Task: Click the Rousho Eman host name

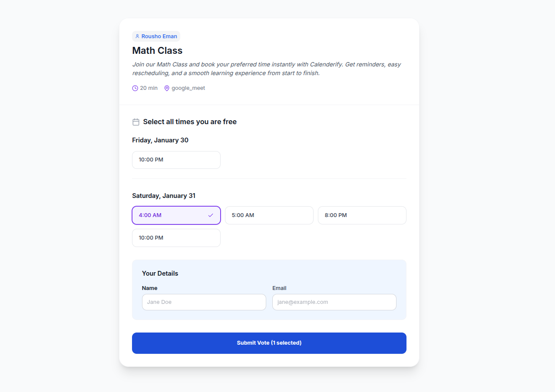Action: tap(159, 36)
